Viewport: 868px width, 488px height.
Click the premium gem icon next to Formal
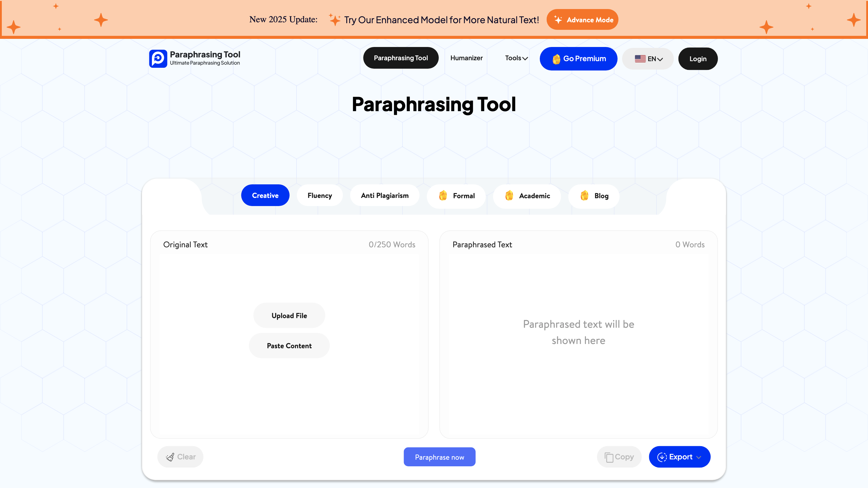[444, 196]
